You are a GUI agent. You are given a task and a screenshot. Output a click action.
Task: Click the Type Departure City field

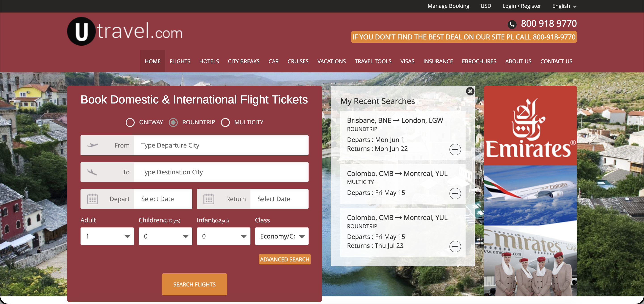221,145
